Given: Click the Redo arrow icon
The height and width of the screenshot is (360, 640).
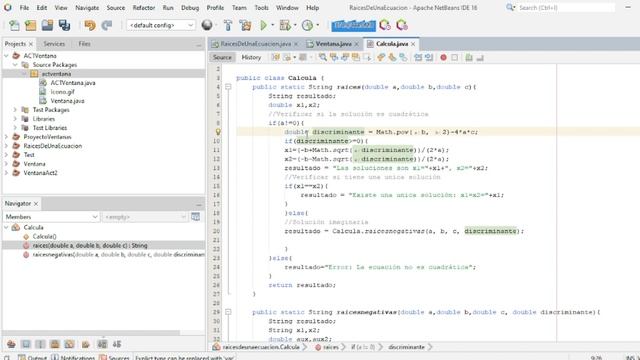Looking at the screenshot, I should coord(107,25).
